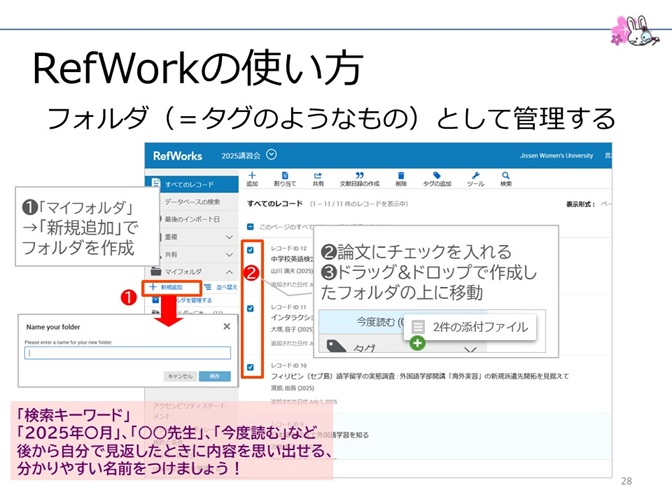Click the アクセシビリティステートメント link

coord(189,411)
